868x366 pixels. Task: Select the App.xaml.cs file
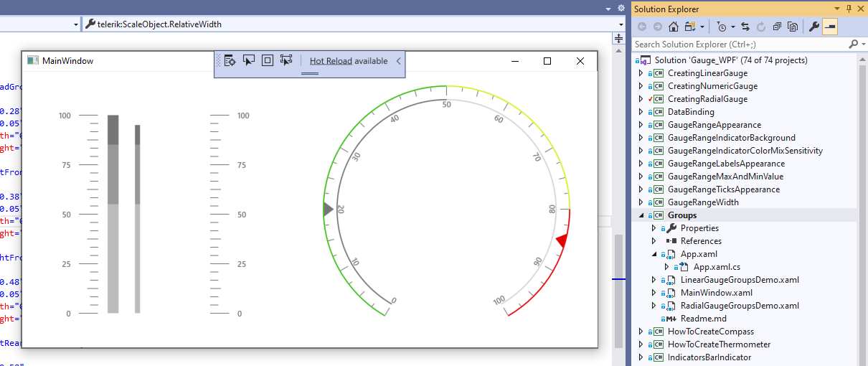717,267
